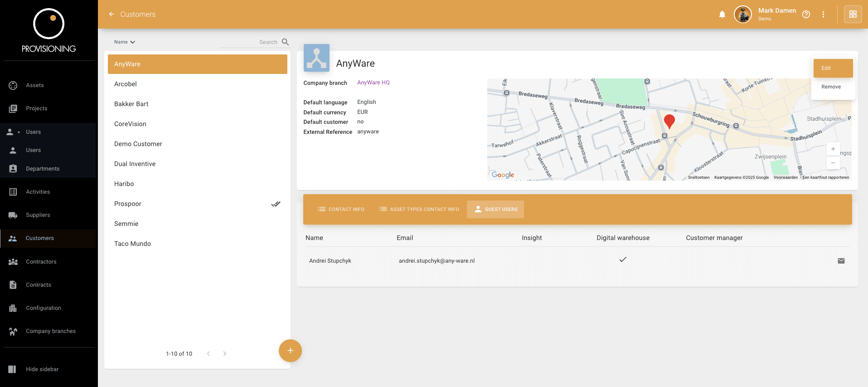The width and height of the screenshot is (868, 387).
Task: Sort guest users by Email column
Action: pyautogui.click(x=405, y=238)
